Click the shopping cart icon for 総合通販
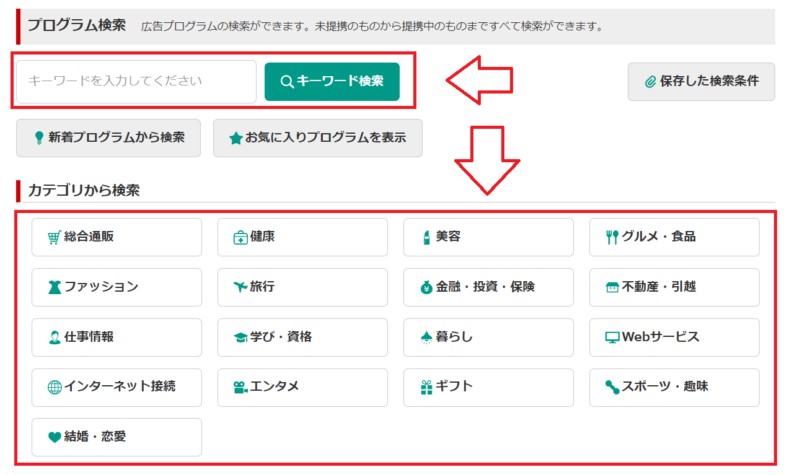 54,237
